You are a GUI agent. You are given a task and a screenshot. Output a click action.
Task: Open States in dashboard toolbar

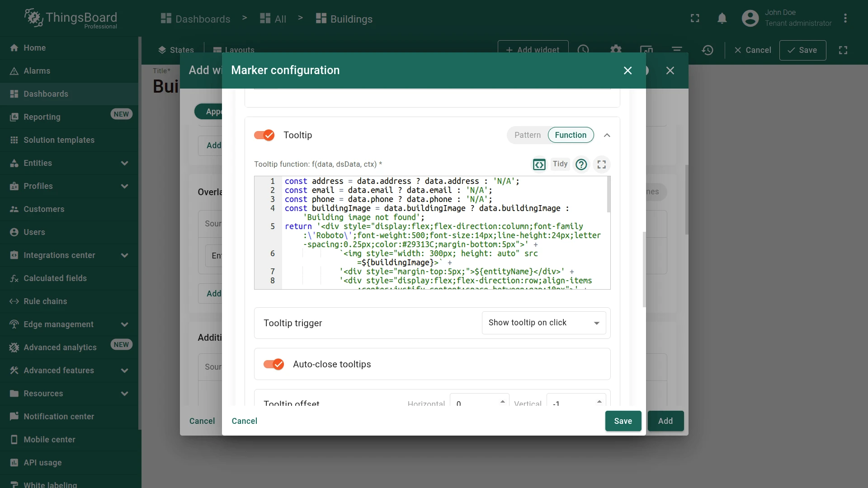tap(176, 50)
